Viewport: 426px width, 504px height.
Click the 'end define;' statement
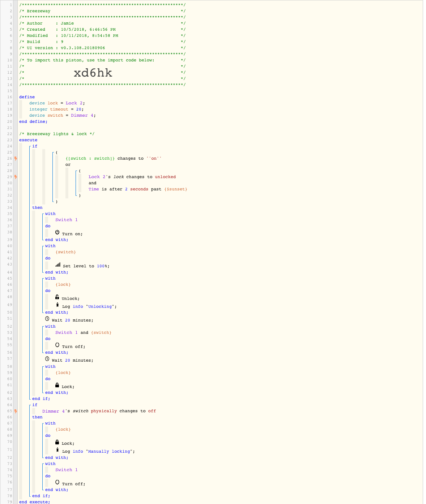pyautogui.click(x=33, y=121)
